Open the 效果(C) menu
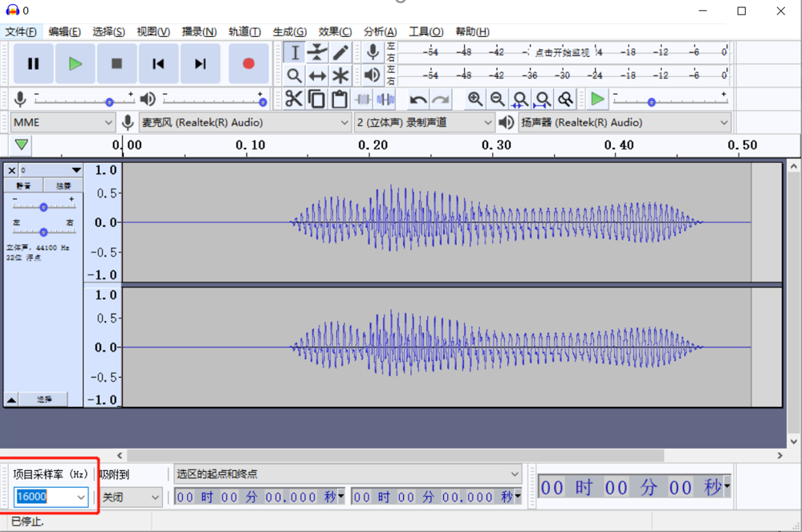The width and height of the screenshot is (802, 532). 335,32
